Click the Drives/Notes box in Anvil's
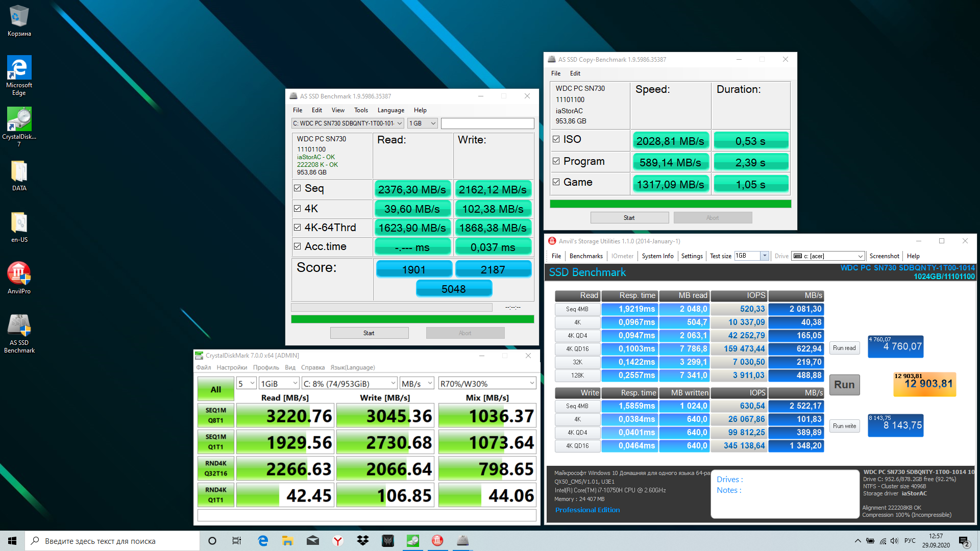980x551 pixels. [x=785, y=494]
